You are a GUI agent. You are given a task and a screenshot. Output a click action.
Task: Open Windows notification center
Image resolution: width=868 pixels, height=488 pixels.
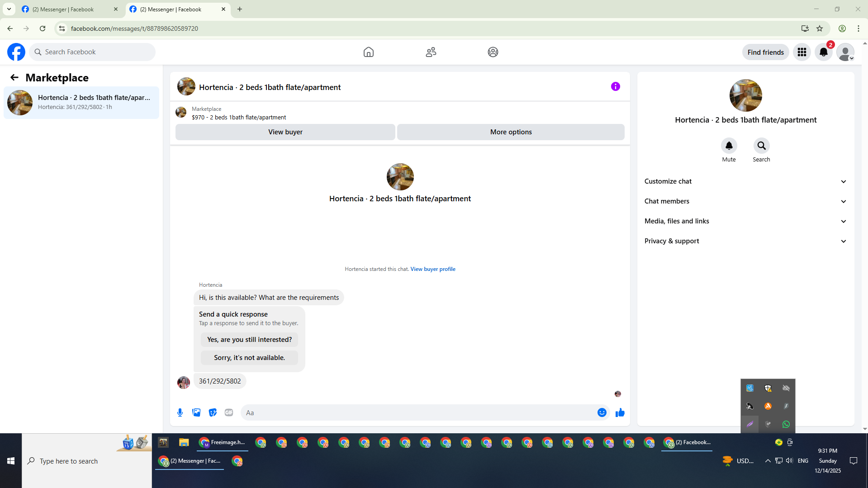854,461
